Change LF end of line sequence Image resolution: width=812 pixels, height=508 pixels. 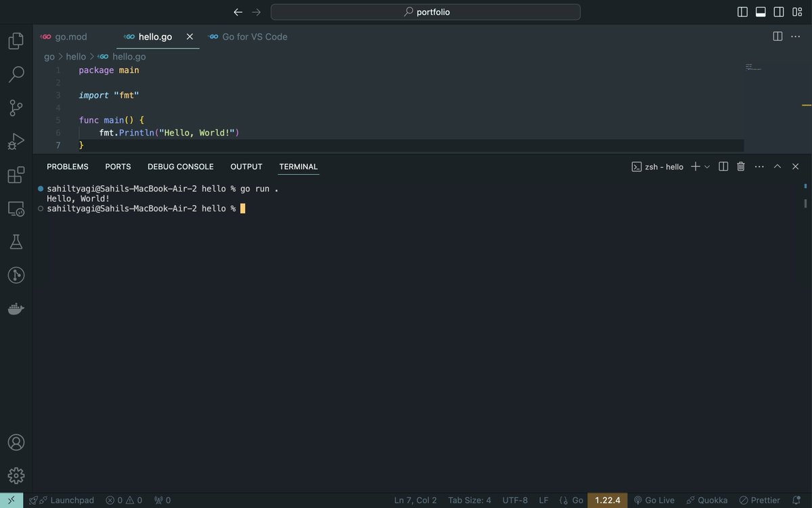543,501
